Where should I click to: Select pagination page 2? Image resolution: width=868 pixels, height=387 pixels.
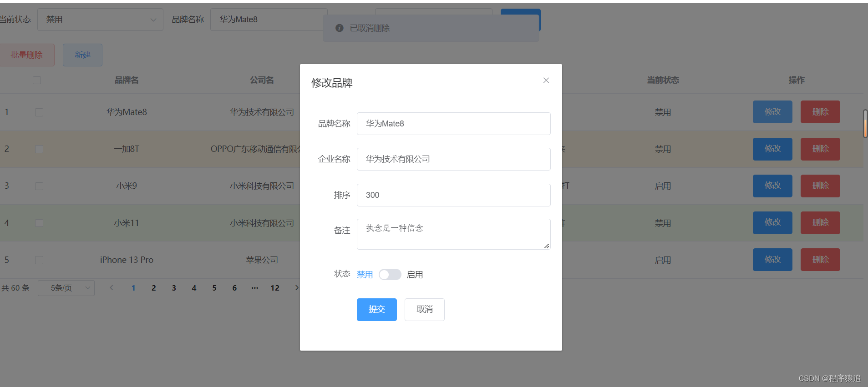click(x=154, y=288)
